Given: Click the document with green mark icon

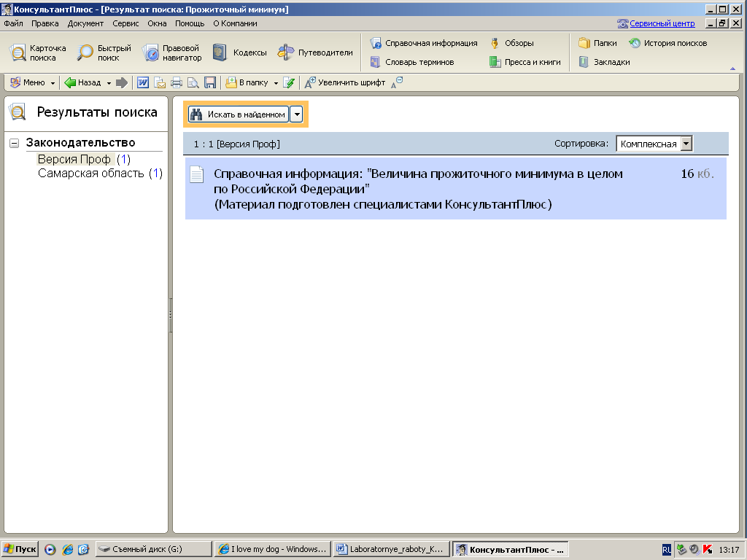Looking at the screenshot, I should pos(289,82).
